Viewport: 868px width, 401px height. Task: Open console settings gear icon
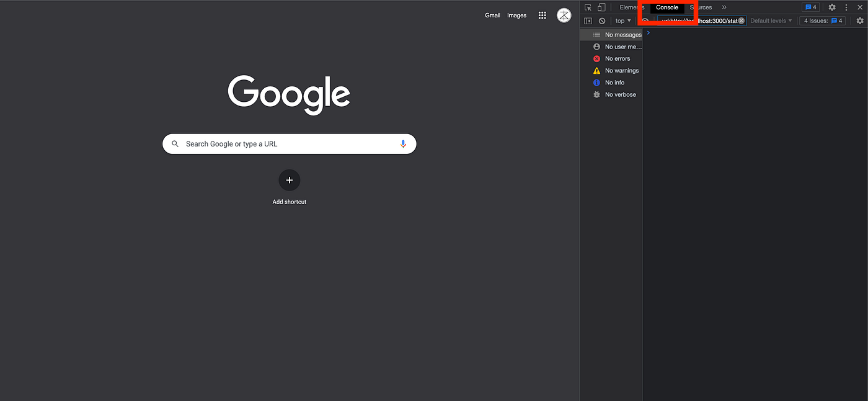860,20
